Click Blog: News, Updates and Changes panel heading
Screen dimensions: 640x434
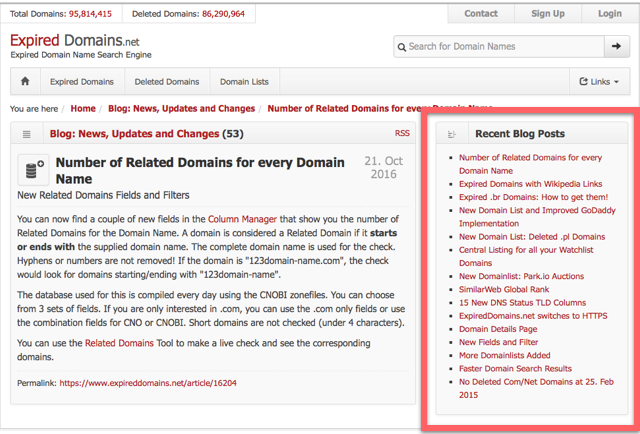134,134
